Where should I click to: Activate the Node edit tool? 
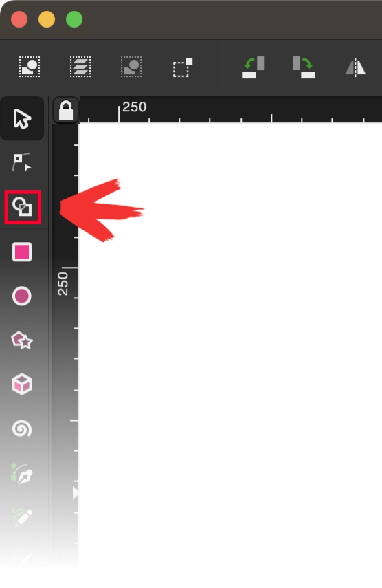pos(22,162)
